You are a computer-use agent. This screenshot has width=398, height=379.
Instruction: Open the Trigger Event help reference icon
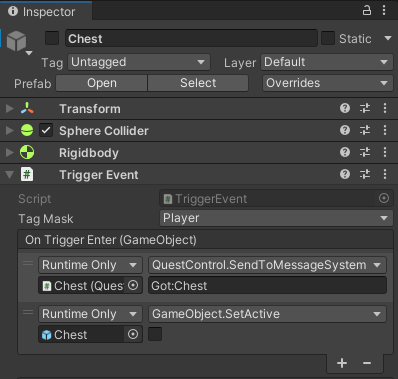click(345, 174)
